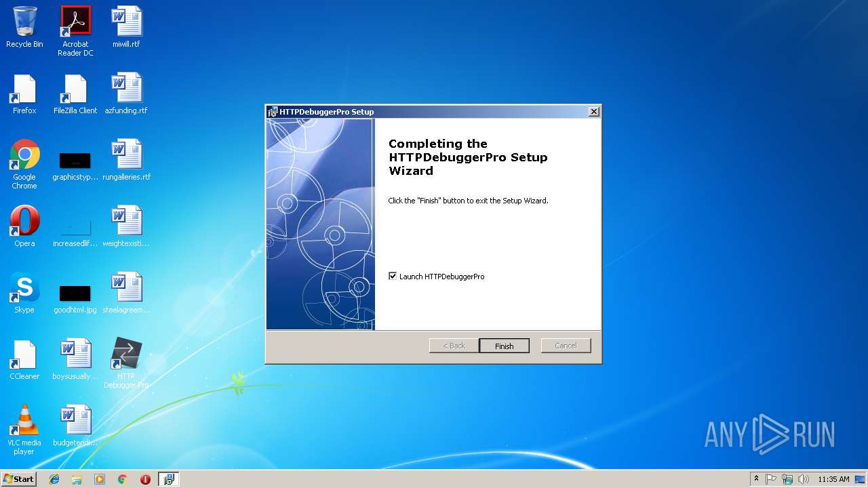The width and height of the screenshot is (868, 488).
Task: Select Google Chrome desktop shortcut
Action: tap(24, 164)
